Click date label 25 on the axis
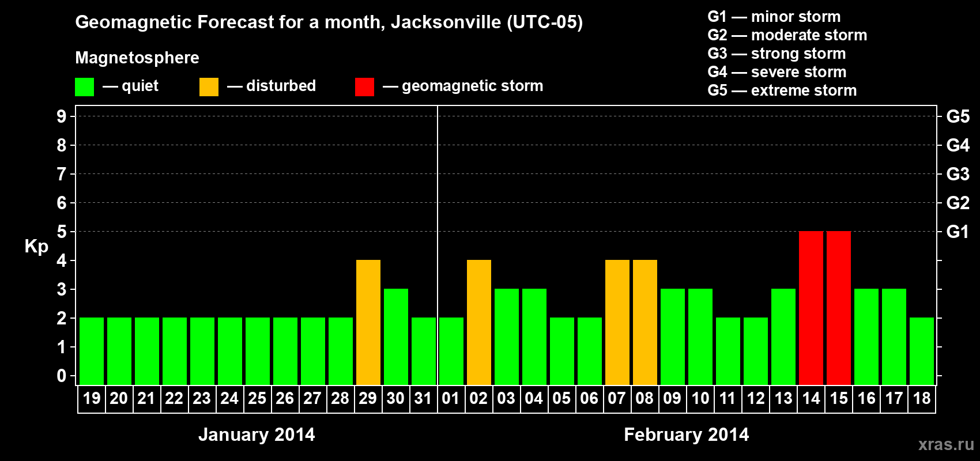 pyautogui.click(x=257, y=398)
